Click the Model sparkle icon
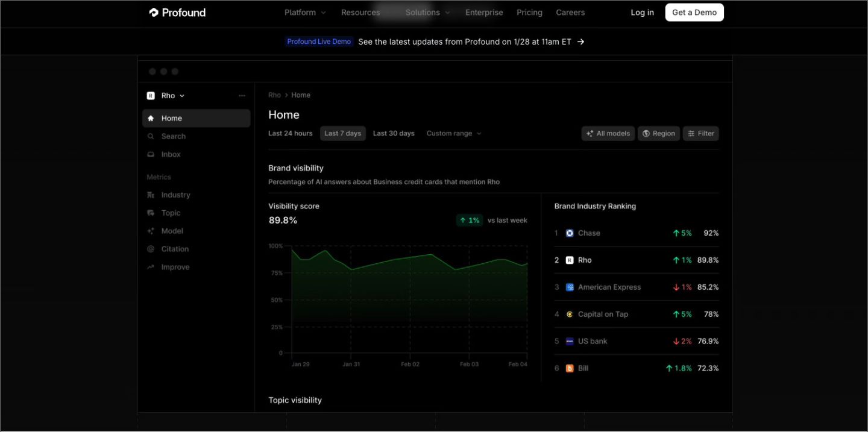 [151, 231]
